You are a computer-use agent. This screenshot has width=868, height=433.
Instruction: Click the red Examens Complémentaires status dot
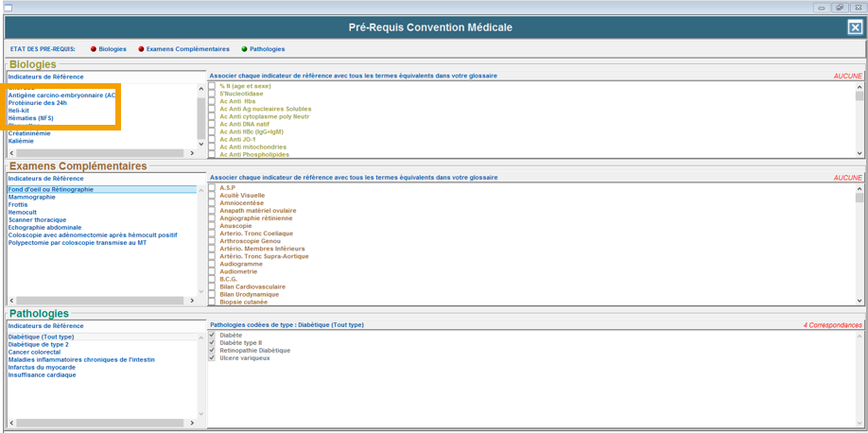(142, 49)
